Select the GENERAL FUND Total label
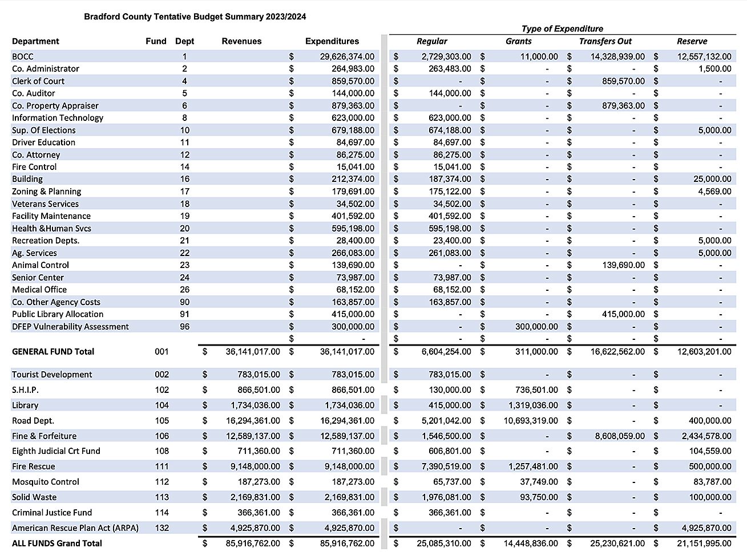This screenshot has width=747, height=560. [x=53, y=352]
